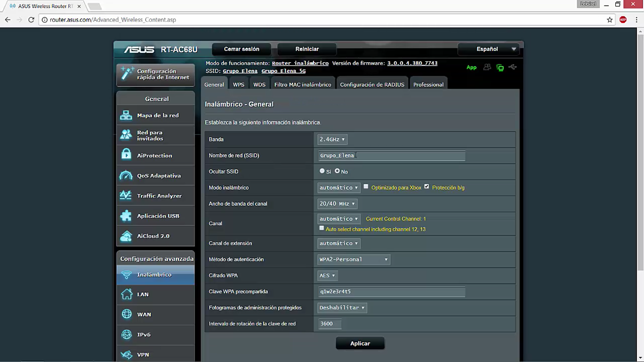Open the Mapa de la red icon

point(126,115)
